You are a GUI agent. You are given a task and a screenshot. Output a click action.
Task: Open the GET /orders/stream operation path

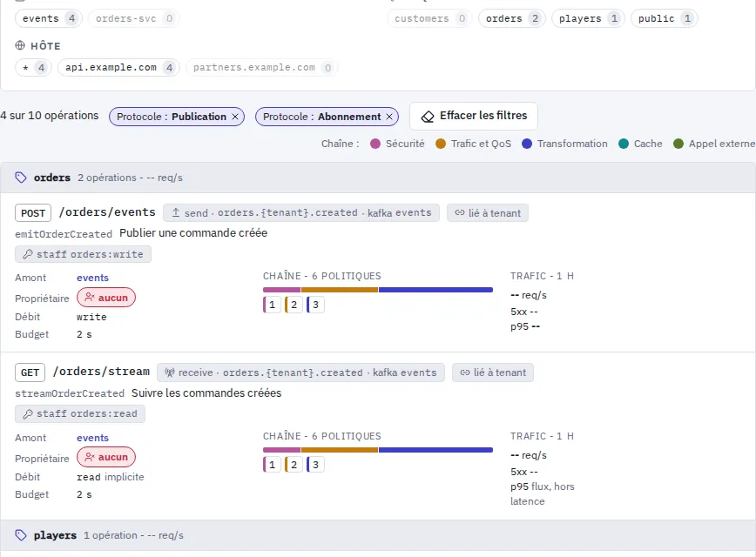101,372
